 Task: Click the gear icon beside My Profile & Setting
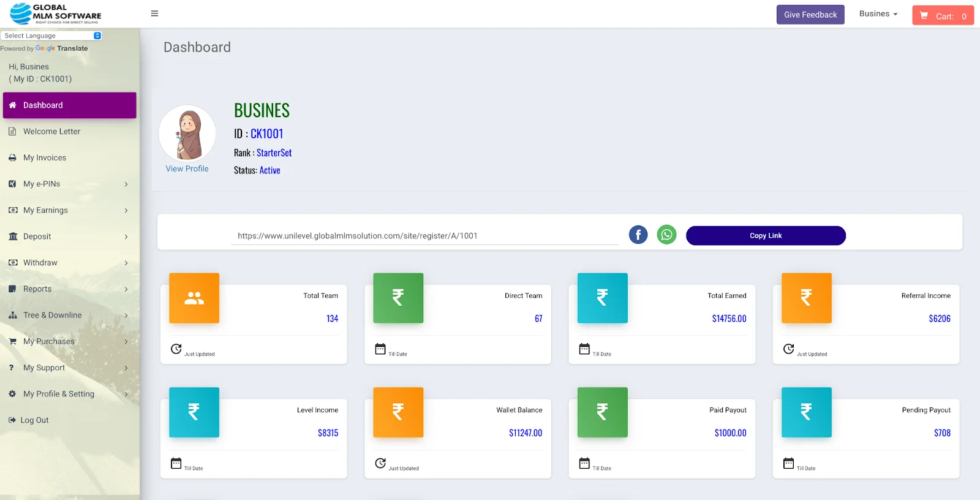click(12, 394)
